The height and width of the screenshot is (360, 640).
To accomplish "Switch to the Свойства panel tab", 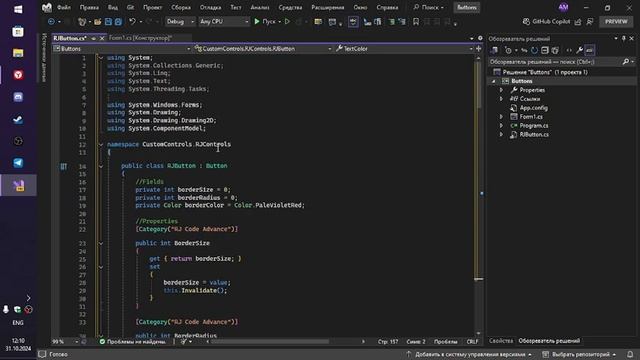I will click(501, 341).
